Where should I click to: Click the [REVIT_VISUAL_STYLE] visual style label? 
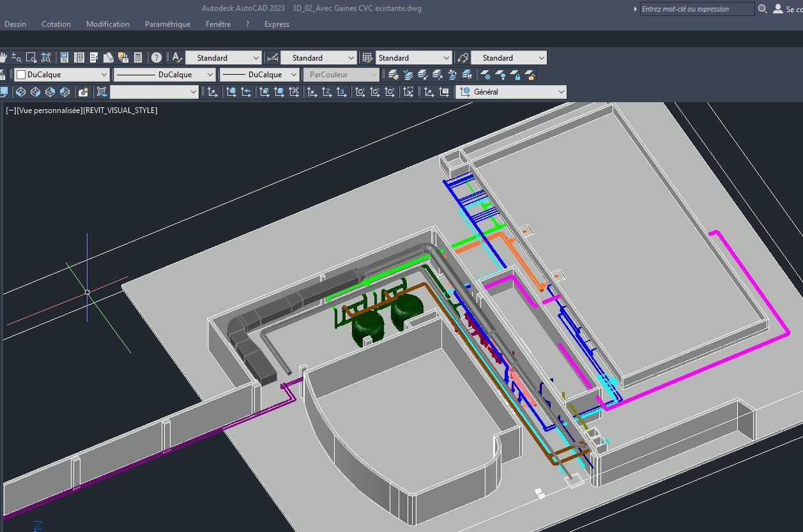click(120, 110)
